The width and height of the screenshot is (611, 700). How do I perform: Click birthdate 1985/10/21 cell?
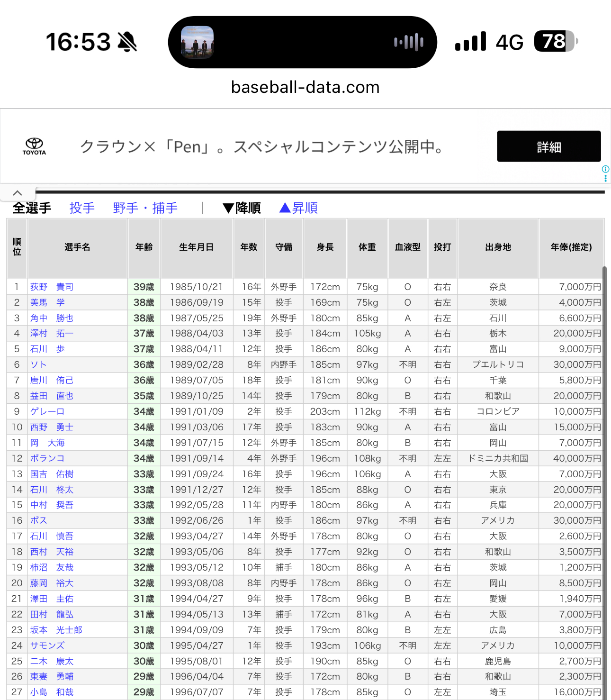197,287
